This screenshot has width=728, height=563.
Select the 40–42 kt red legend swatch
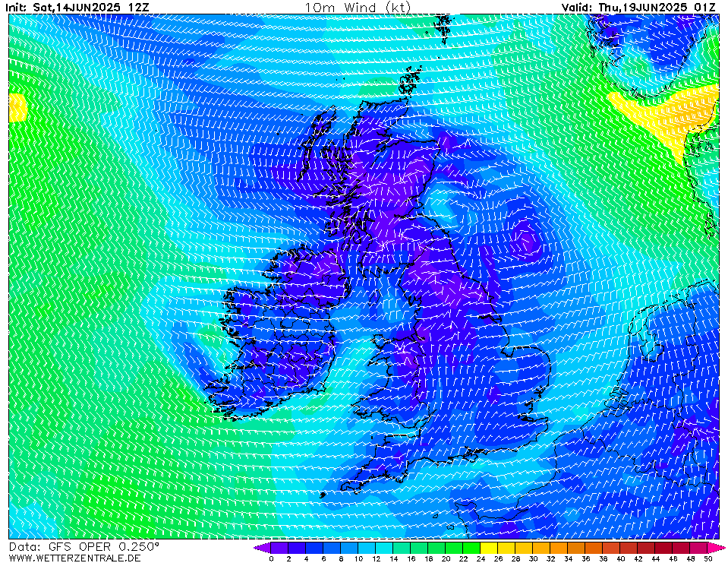[629, 548]
